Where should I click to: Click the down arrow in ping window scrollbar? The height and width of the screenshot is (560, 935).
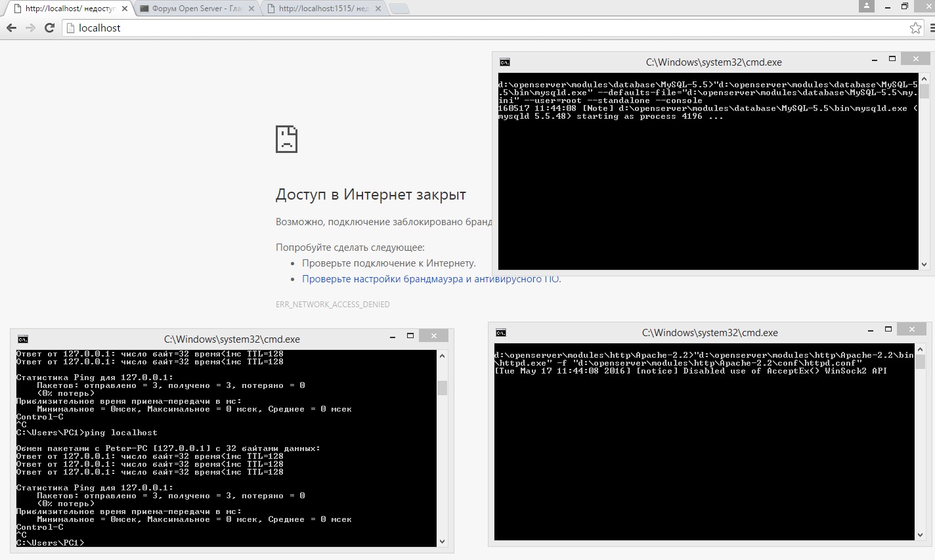(x=442, y=542)
